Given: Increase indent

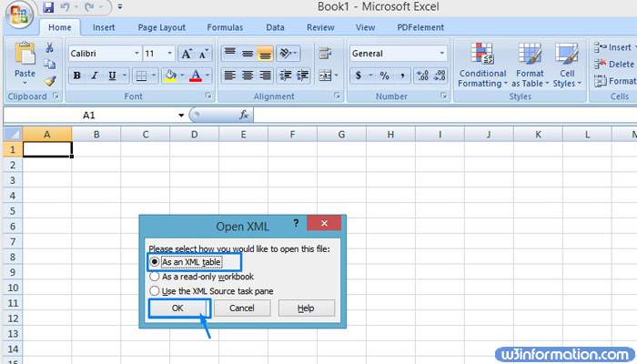Looking at the screenshot, I should pos(302,76).
